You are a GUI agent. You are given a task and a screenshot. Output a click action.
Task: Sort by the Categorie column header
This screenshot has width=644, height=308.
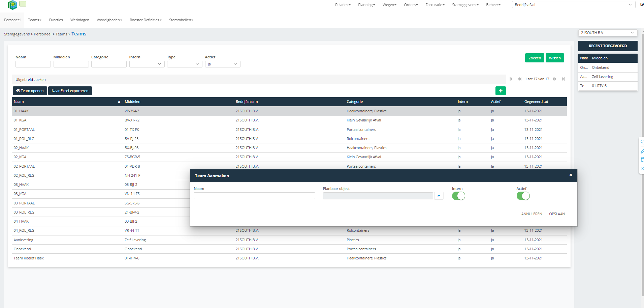[355, 102]
